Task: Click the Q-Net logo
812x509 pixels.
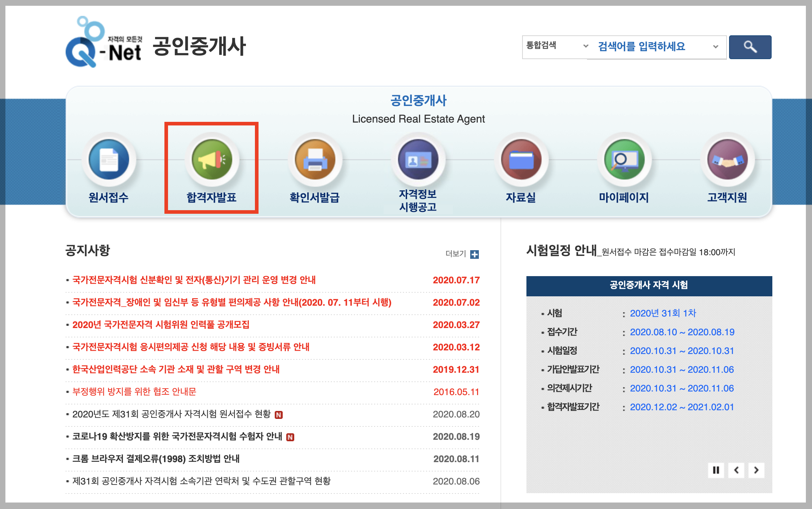Action: point(104,43)
